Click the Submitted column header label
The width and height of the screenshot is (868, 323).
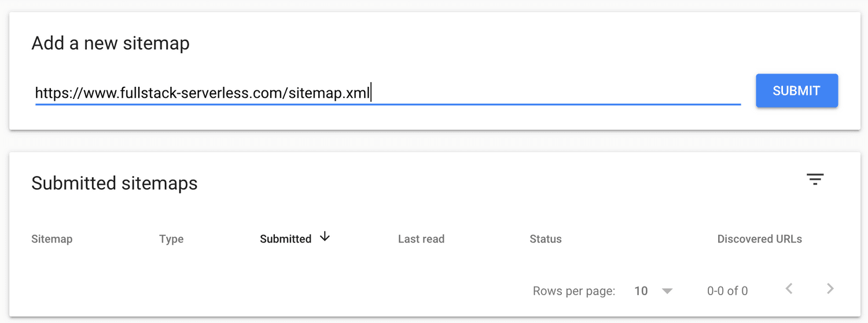click(285, 239)
